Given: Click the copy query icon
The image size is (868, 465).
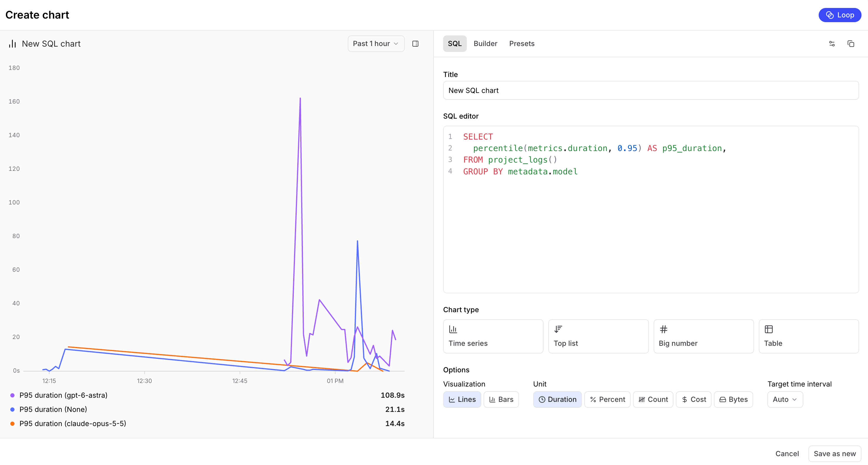Looking at the screenshot, I should (851, 44).
